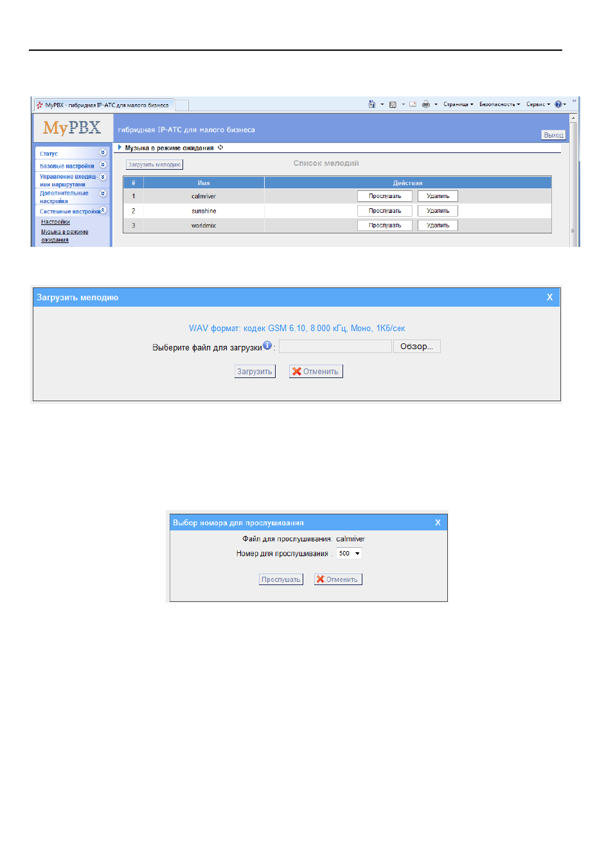
Task: Click the MyPBX logo
Action: tap(72, 128)
